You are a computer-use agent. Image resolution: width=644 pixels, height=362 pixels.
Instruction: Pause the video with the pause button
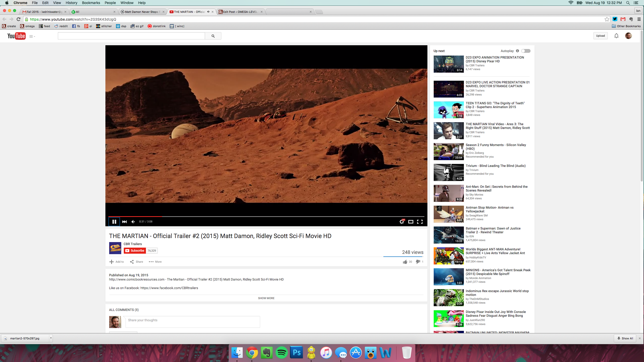click(114, 221)
